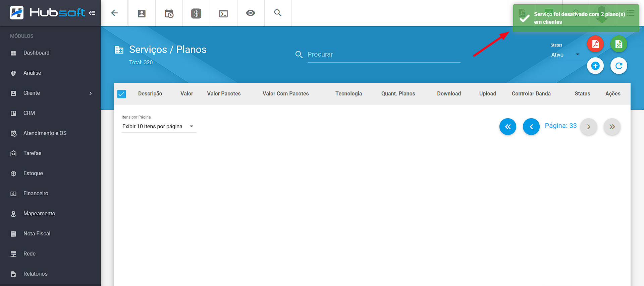The width and height of the screenshot is (644, 286).
Task: Click the Dashboard grid icon
Action: (13, 53)
